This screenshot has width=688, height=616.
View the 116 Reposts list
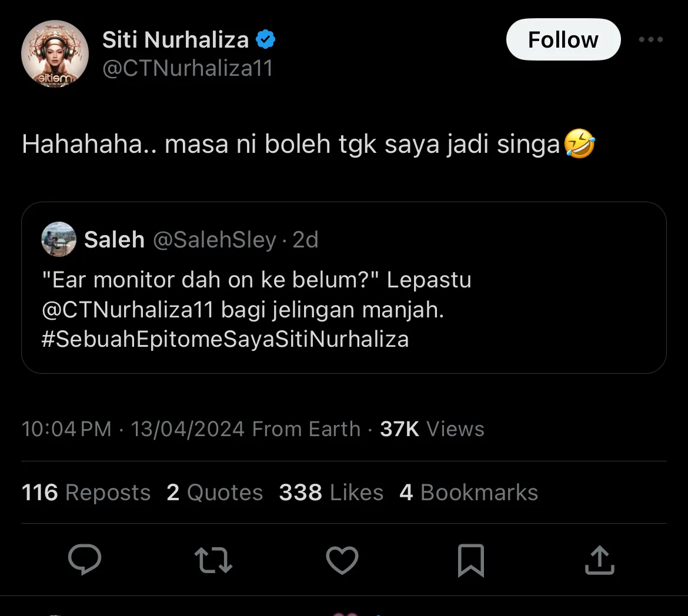[x=86, y=493]
